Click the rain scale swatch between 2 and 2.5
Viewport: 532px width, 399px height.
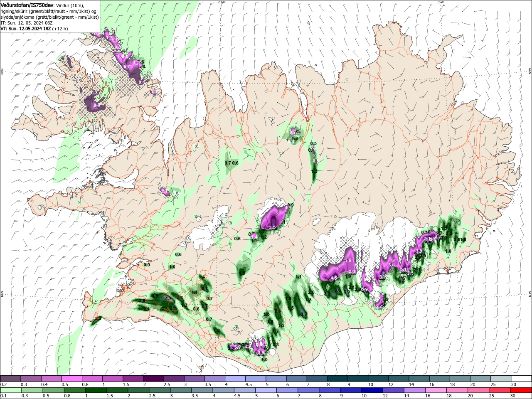pyautogui.click(x=138, y=390)
